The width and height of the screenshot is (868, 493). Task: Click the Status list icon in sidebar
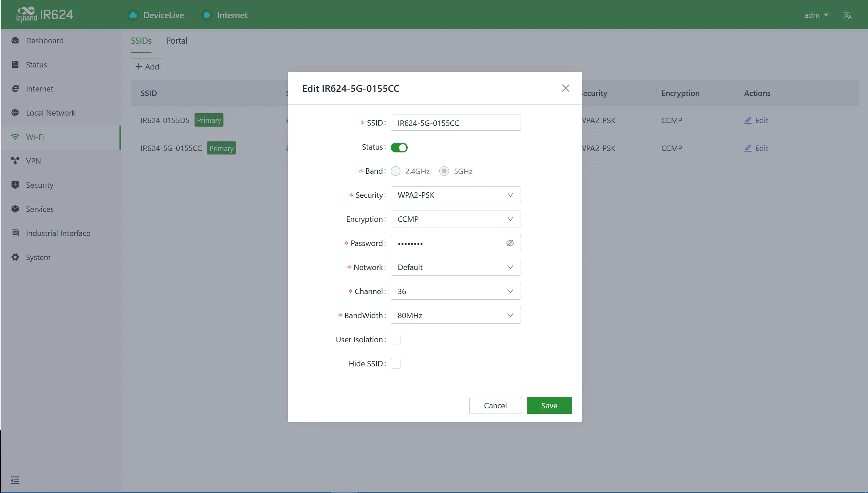15,65
